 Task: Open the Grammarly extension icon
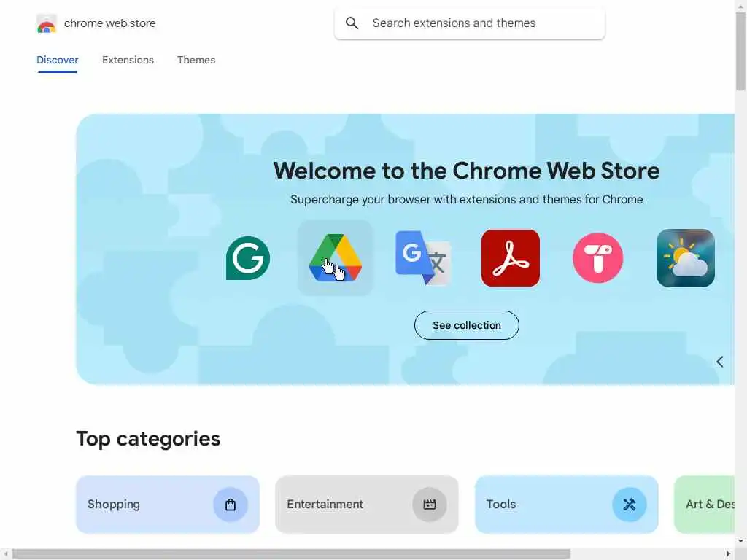click(248, 257)
